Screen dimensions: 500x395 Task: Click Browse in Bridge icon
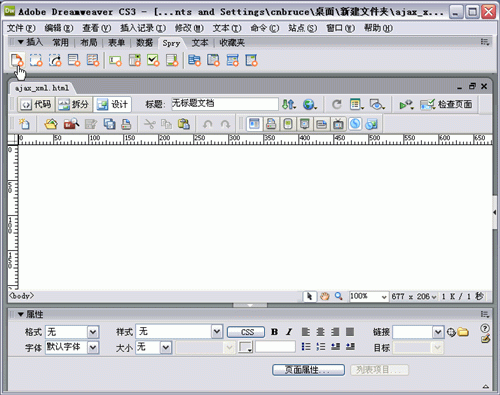(71, 124)
